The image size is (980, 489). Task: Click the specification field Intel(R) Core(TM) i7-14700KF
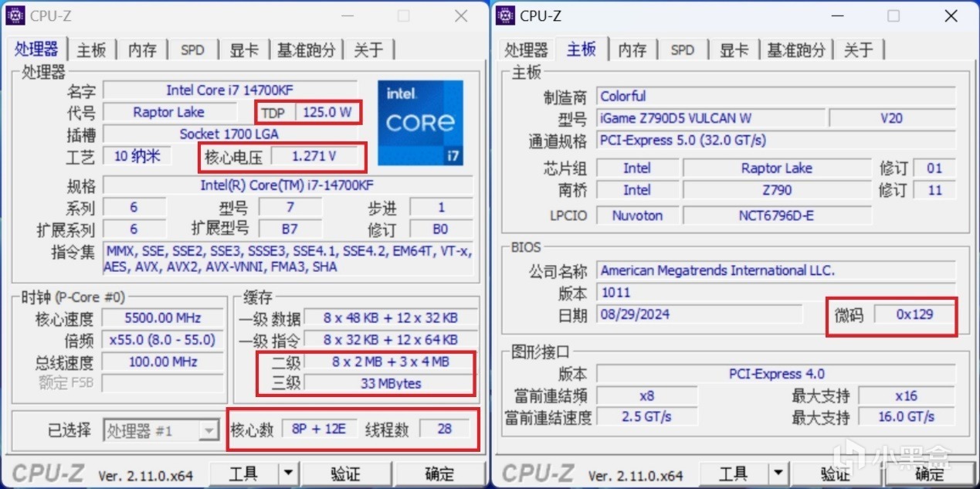tap(287, 185)
